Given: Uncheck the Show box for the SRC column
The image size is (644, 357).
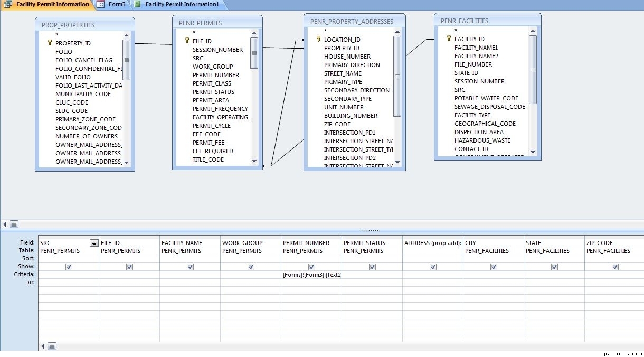Looking at the screenshot, I should point(69,267).
